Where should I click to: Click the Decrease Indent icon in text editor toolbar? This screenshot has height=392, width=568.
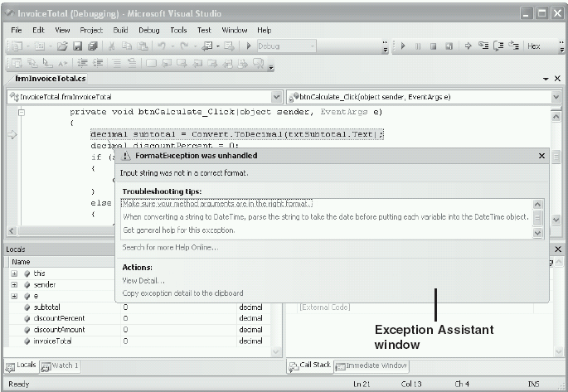coord(83,63)
